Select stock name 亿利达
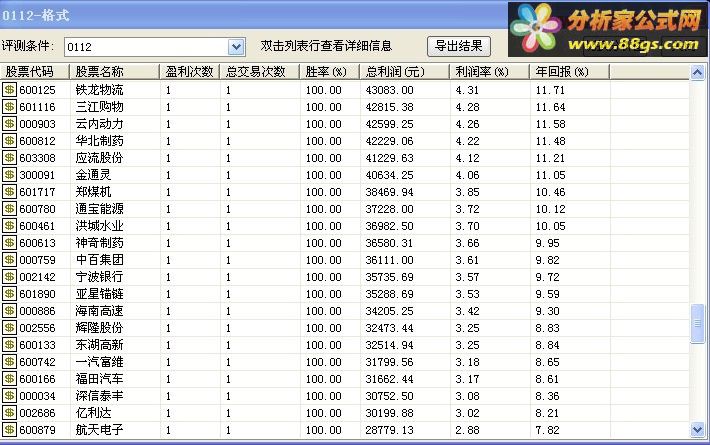 93,413
